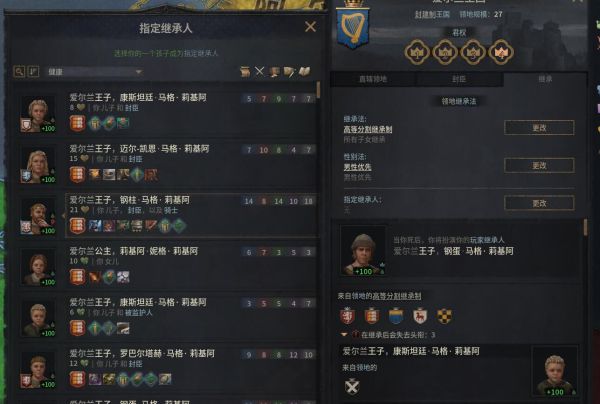The image size is (600, 404).
Task: Open the 健康 sort dropdown
Action: click(x=95, y=72)
